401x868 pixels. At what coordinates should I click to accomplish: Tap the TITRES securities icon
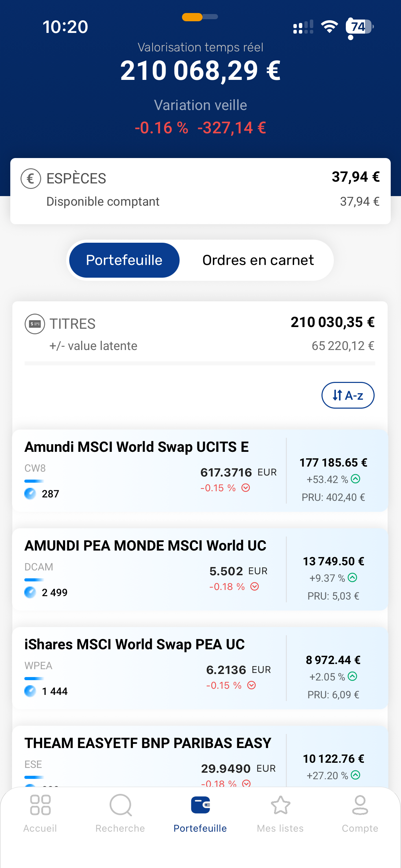pyautogui.click(x=35, y=324)
